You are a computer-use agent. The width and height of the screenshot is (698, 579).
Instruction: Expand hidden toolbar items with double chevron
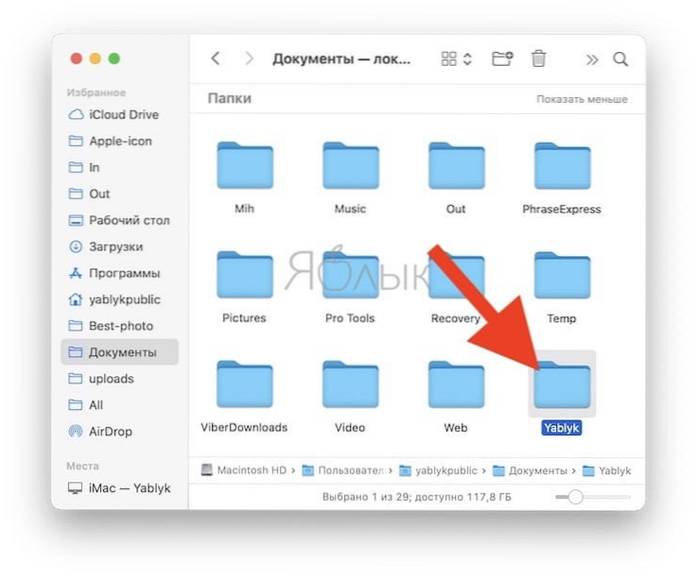(592, 59)
